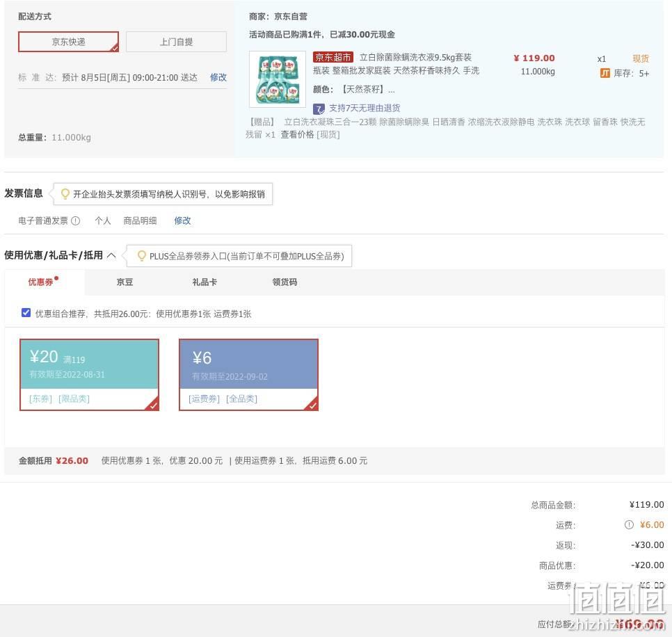Click 修改 in invoice information
The height and width of the screenshot is (637, 672).
pyautogui.click(x=182, y=220)
